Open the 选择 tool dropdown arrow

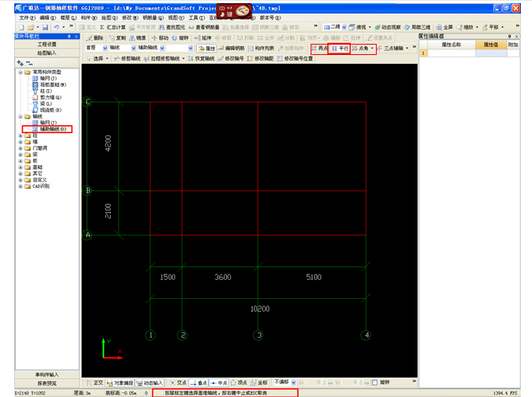tap(108, 58)
